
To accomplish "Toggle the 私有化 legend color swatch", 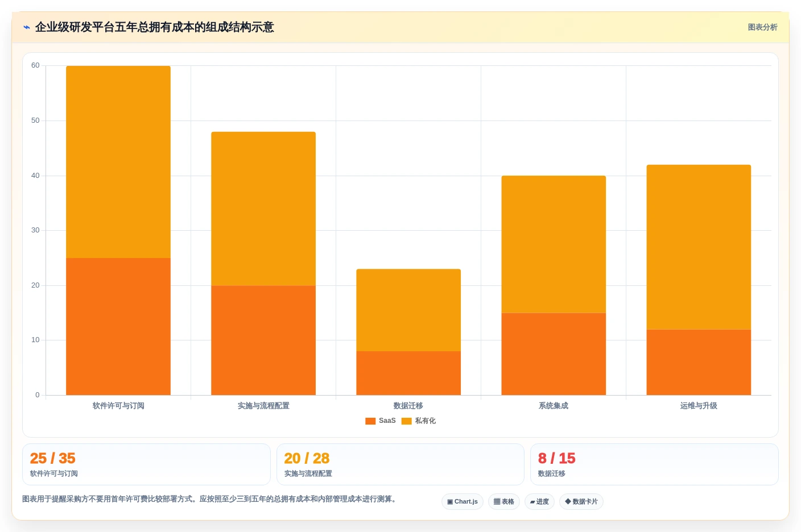I will pyautogui.click(x=406, y=421).
